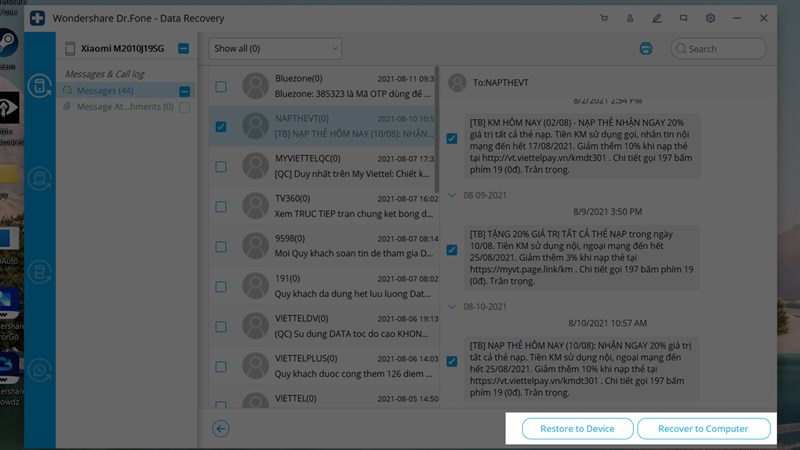Open the settings gear icon

coord(710,18)
